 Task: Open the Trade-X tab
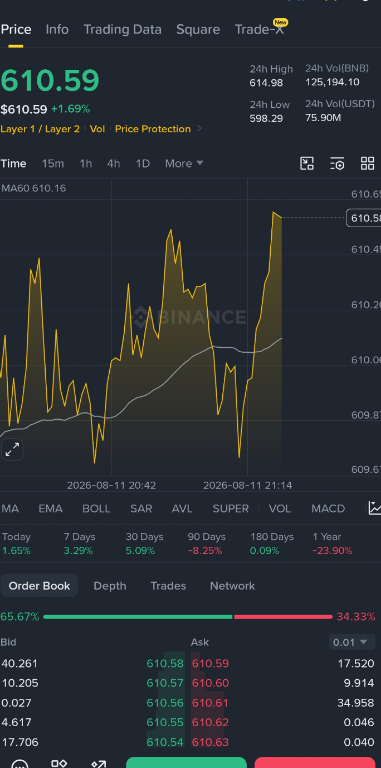(x=259, y=29)
